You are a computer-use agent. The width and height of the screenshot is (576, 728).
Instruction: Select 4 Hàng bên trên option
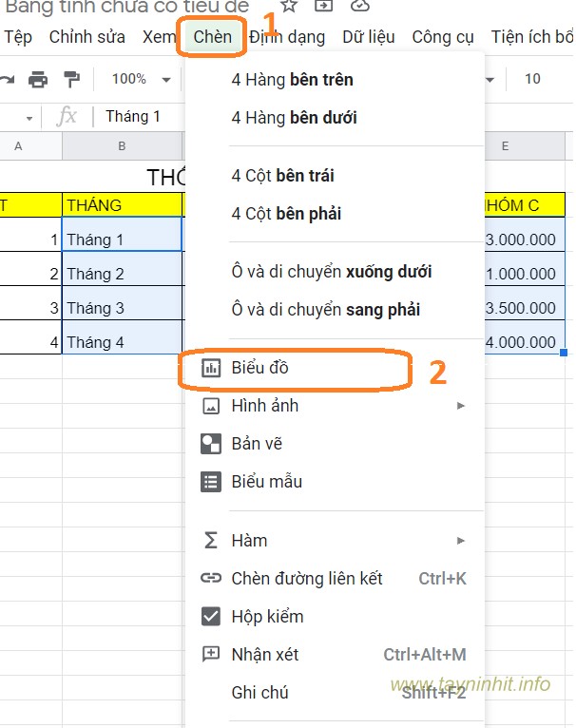[292, 81]
